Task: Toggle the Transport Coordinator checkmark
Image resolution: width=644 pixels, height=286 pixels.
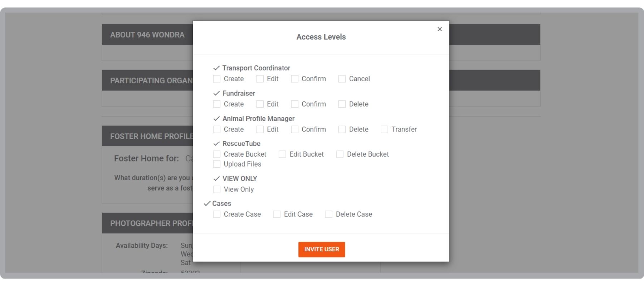Action: click(216, 68)
